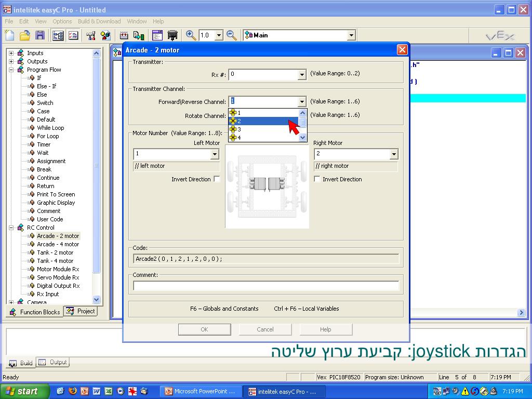
Task: Save the project with the floppy disk icon
Action: click(40, 35)
